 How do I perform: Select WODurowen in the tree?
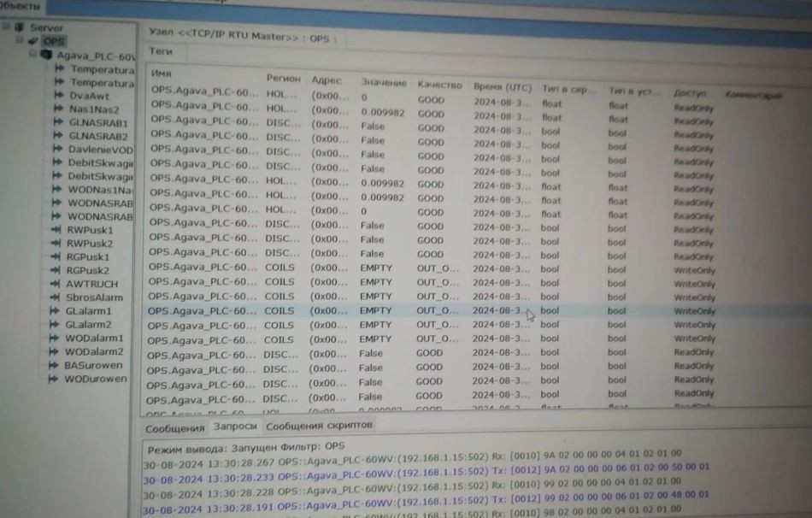[95, 379]
